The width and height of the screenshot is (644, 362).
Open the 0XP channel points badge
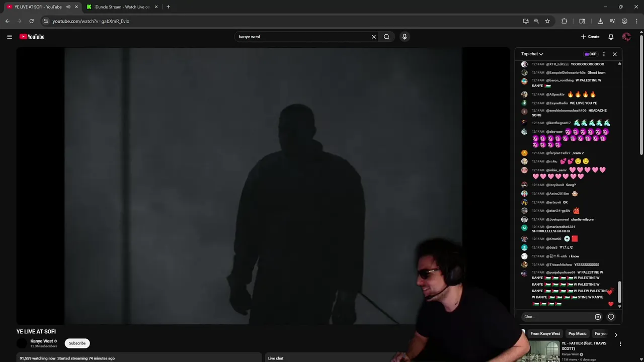(x=591, y=54)
